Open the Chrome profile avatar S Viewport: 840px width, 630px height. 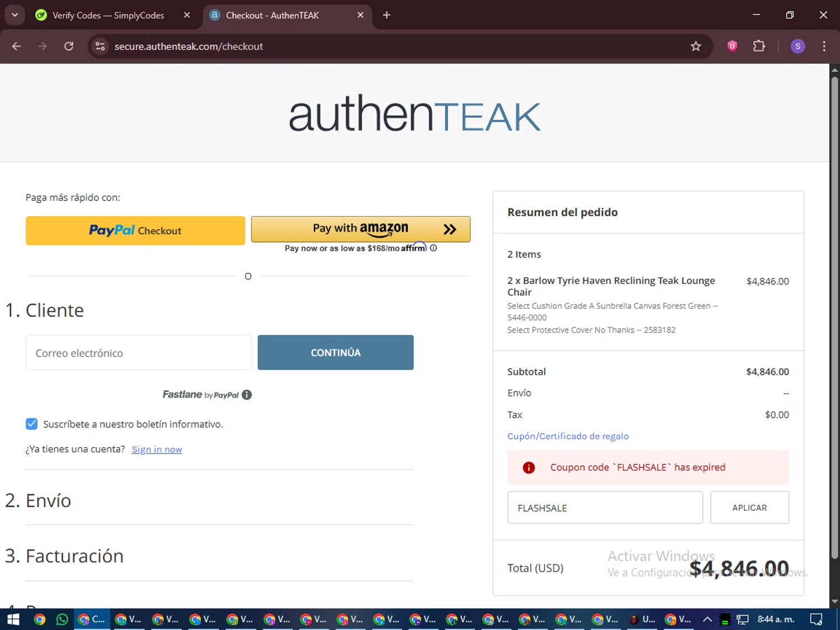tap(798, 46)
